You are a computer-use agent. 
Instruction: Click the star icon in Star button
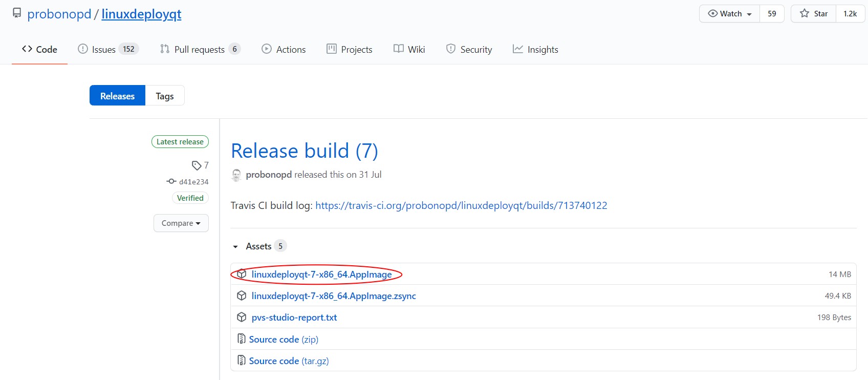tap(805, 13)
